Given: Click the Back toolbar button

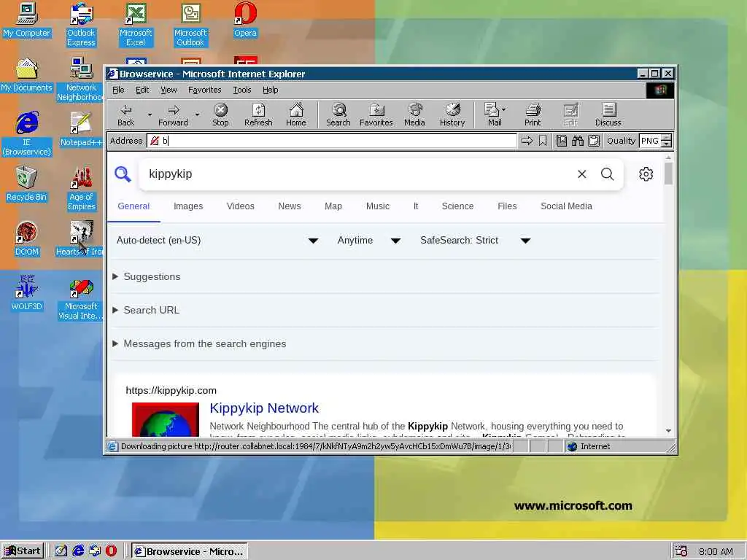Looking at the screenshot, I should pyautogui.click(x=125, y=114).
